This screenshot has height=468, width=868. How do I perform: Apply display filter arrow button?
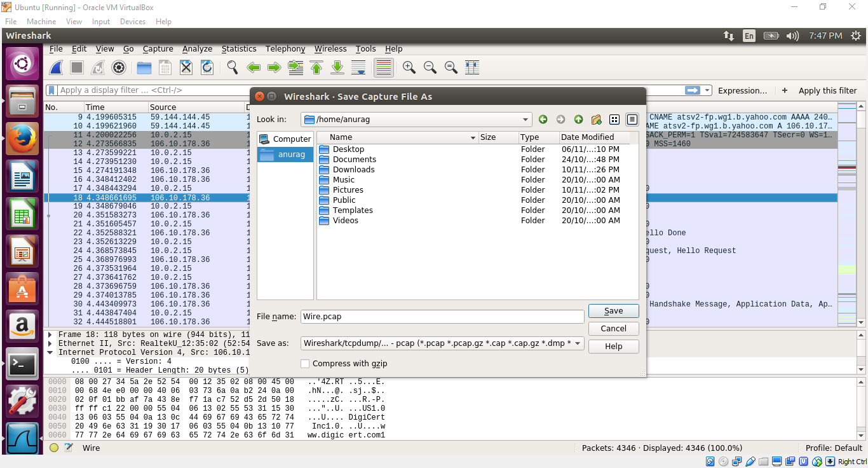pyautogui.click(x=693, y=90)
